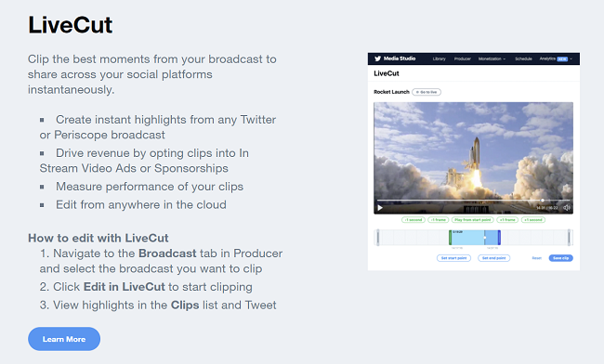Click the bold 'Clips' word in step 3
The image size is (604, 364).
pyautogui.click(x=185, y=305)
